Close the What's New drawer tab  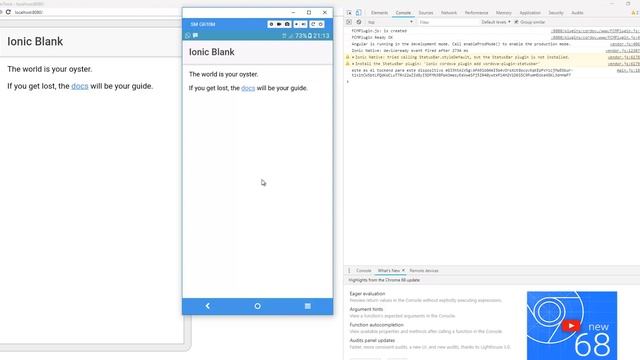[x=403, y=270]
